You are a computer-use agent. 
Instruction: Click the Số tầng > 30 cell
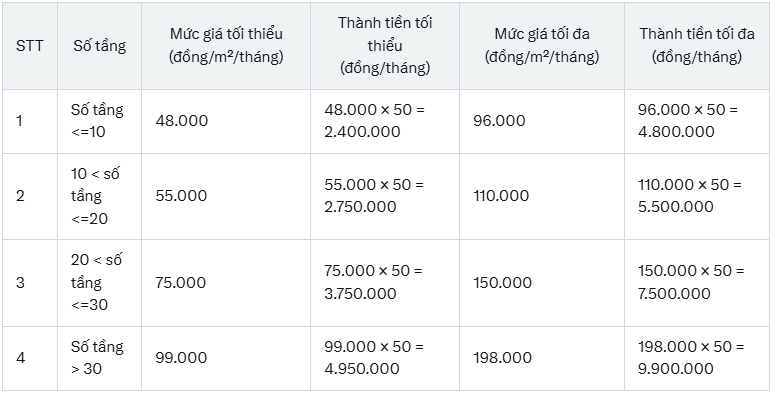tap(99, 358)
